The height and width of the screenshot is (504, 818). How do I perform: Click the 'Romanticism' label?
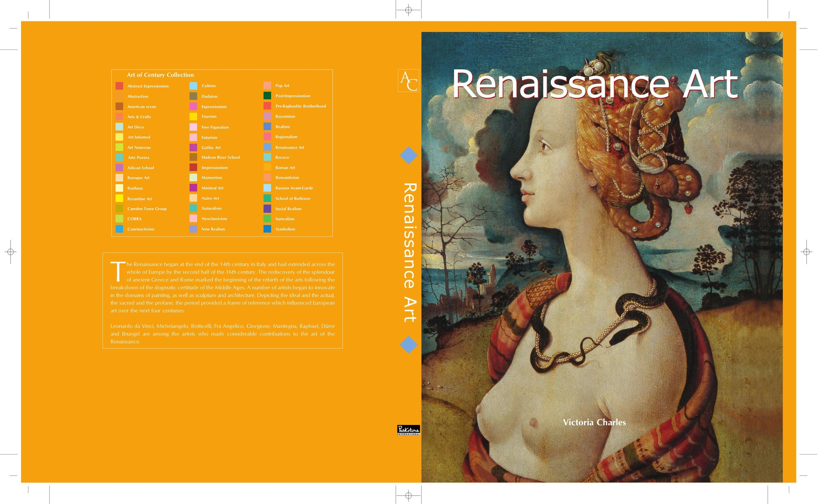287,177
